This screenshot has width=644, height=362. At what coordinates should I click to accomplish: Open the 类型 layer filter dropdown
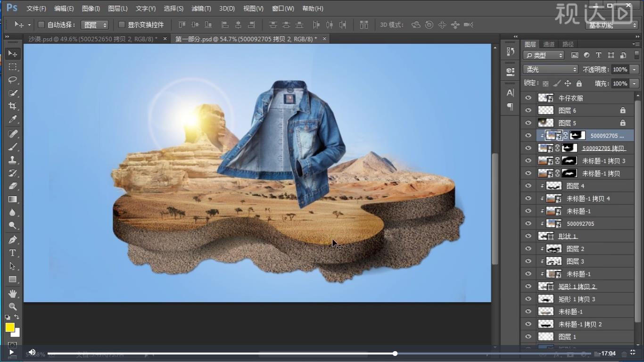coord(544,55)
